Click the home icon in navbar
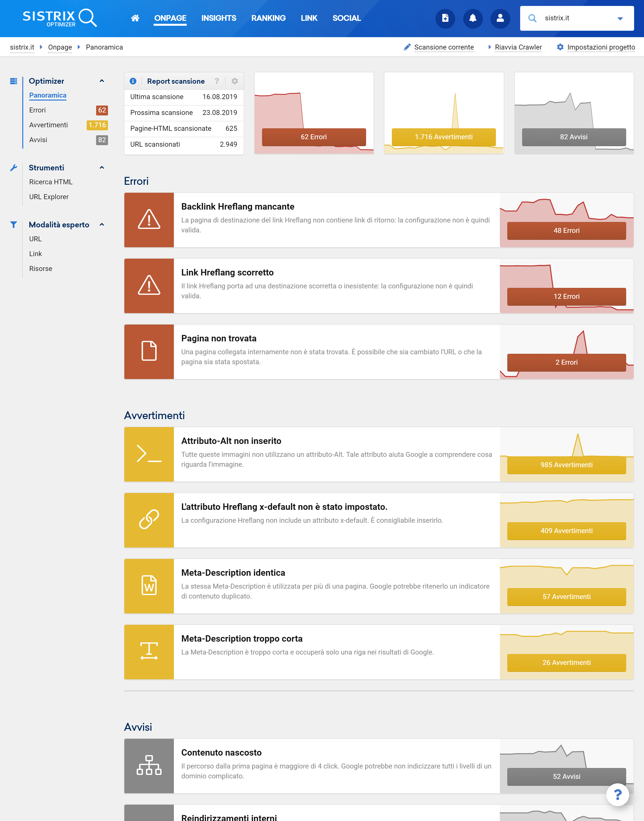The width and height of the screenshot is (644, 821). click(x=135, y=18)
